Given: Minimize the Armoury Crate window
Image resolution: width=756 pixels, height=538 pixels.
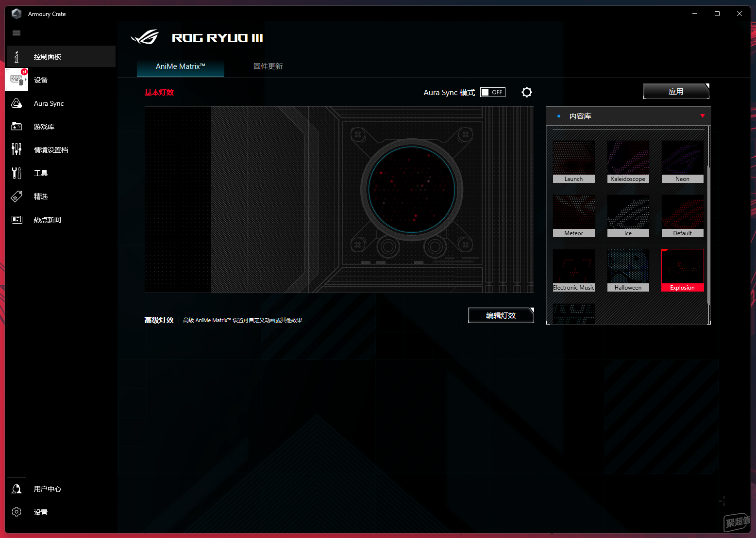Looking at the screenshot, I should pos(695,14).
